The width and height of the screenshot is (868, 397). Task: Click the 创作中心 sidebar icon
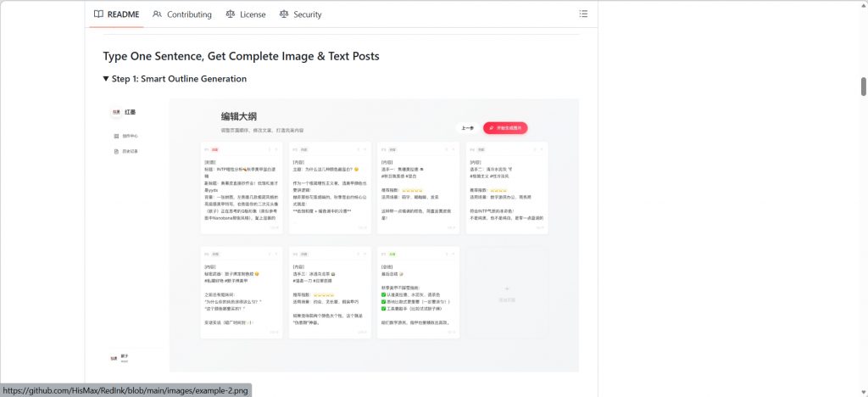[x=116, y=136]
